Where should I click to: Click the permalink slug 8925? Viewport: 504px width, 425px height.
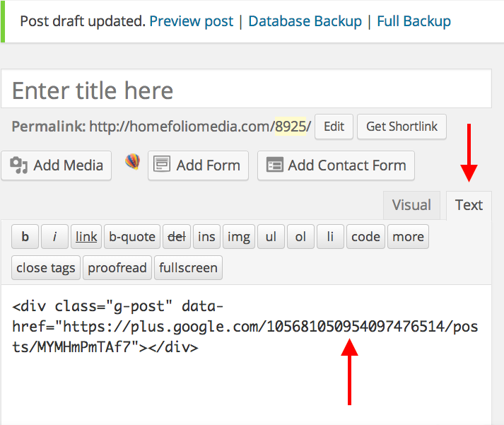pos(291,127)
